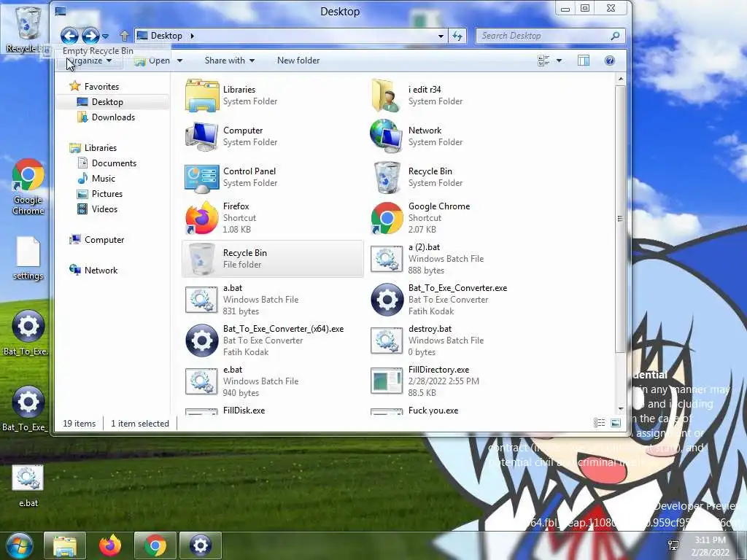Image resolution: width=747 pixels, height=560 pixels.
Task: Select Computer in the navigation pane
Action: point(97,239)
